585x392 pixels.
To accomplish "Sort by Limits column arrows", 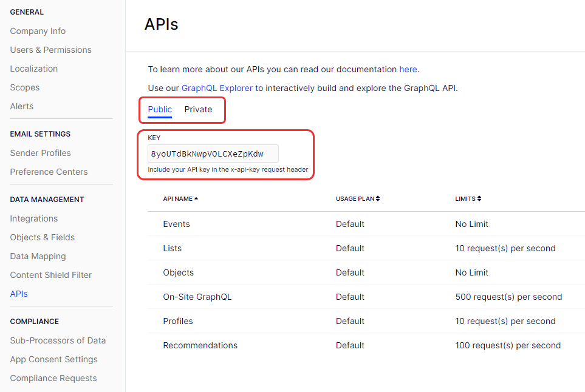I will tap(479, 199).
